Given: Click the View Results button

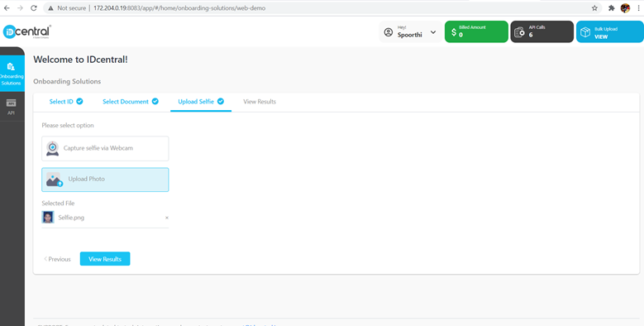Looking at the screenshot, I should [x=105, y=259].
